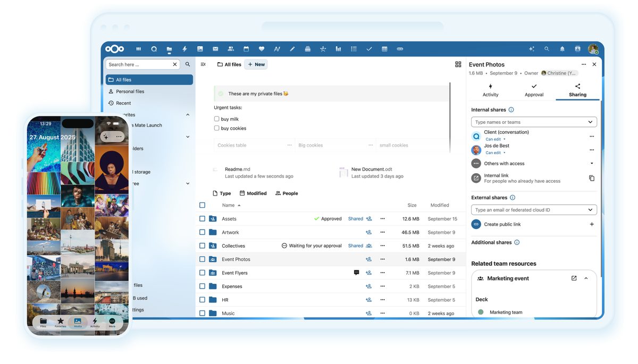638x364 pixels.
Task: Select the Event Photos folder checkbox
Action: (202, 259)
